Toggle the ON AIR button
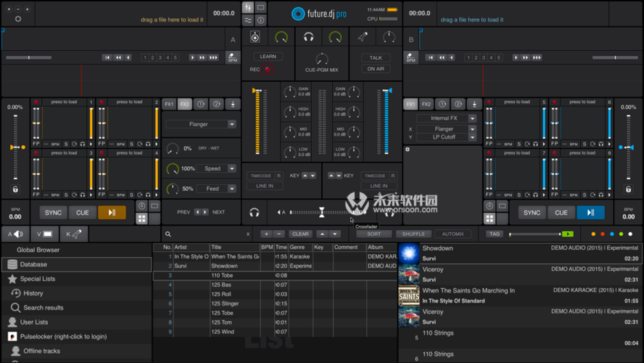Screen dimensions: 644x363 376,69
